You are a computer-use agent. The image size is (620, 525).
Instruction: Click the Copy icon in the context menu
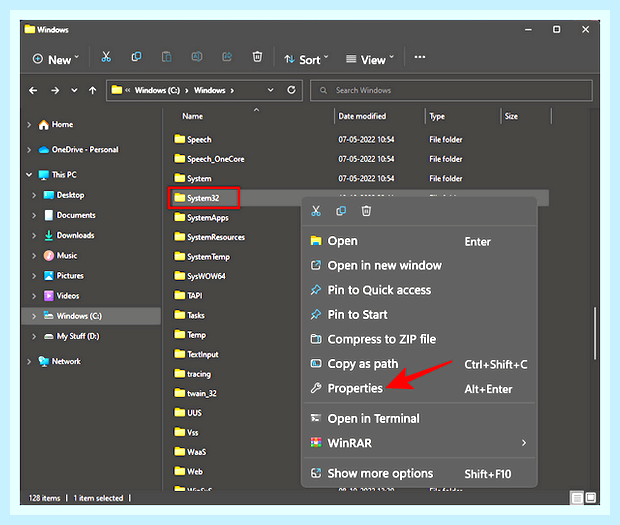click(x=341, y=211)
